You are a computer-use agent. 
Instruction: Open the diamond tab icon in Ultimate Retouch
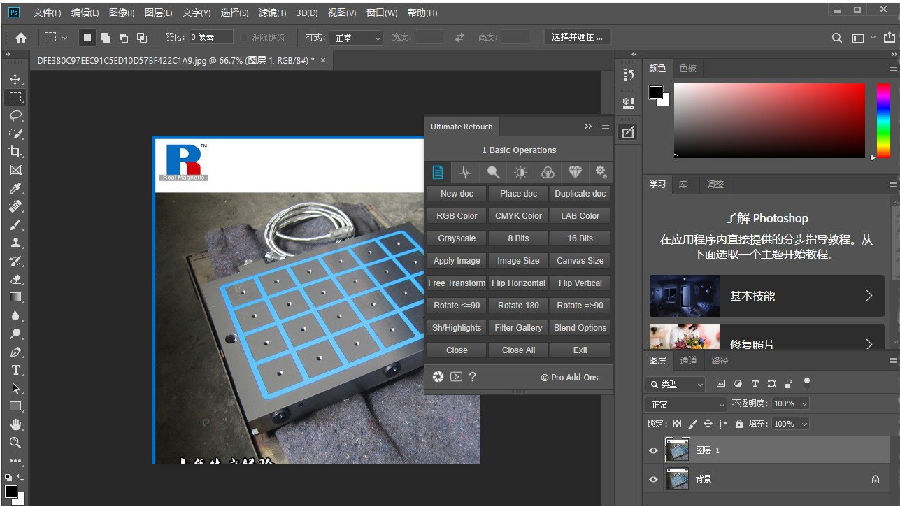pos(575,172)
